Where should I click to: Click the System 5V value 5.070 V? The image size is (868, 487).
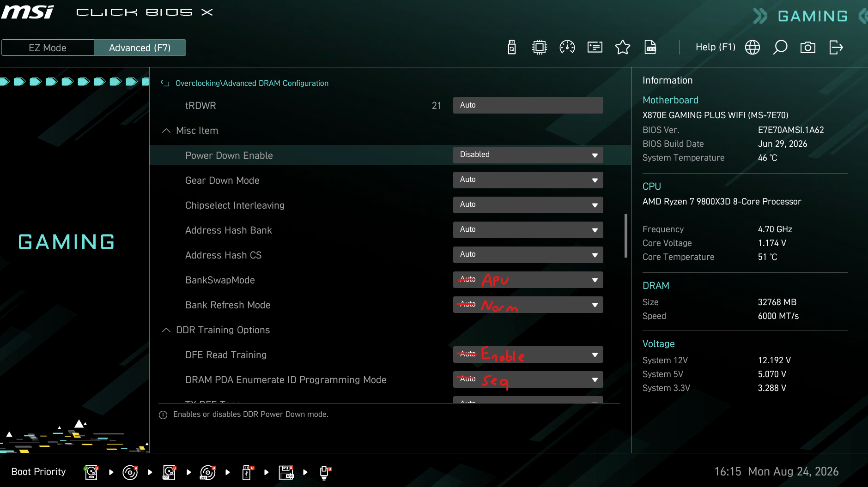(x=772, y=374)
